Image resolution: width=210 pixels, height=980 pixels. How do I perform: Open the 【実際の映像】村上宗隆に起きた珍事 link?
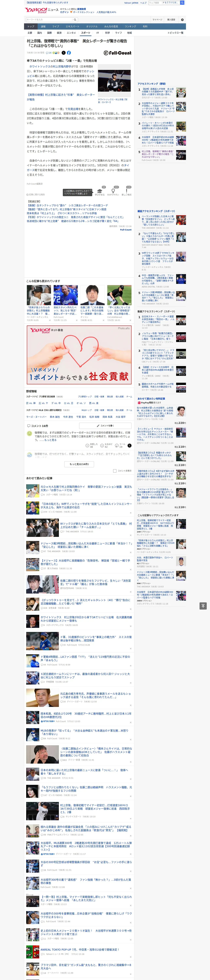[61, 97]
